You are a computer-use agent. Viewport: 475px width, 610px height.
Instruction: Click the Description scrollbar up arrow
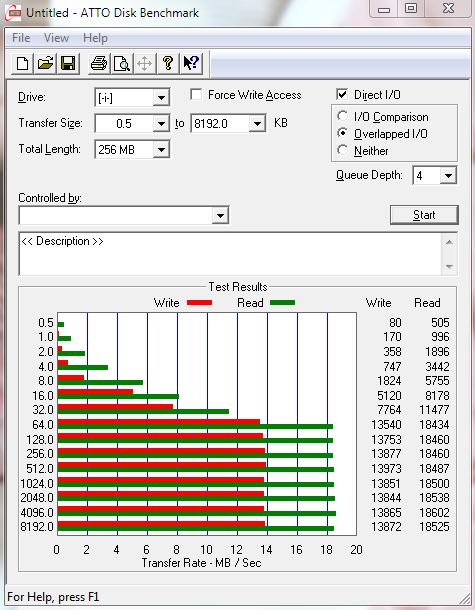pyautogui.click(x=449, y=242)
